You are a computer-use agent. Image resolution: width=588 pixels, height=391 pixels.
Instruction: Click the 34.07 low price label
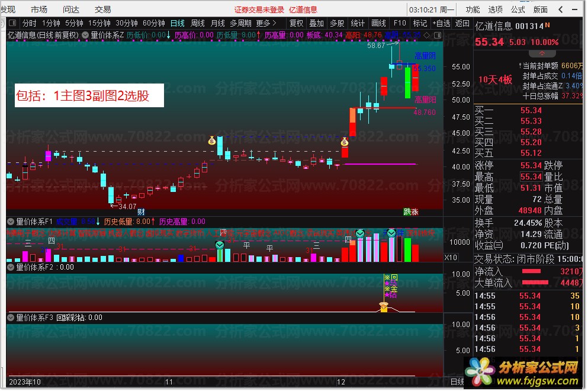coord(127,206)
